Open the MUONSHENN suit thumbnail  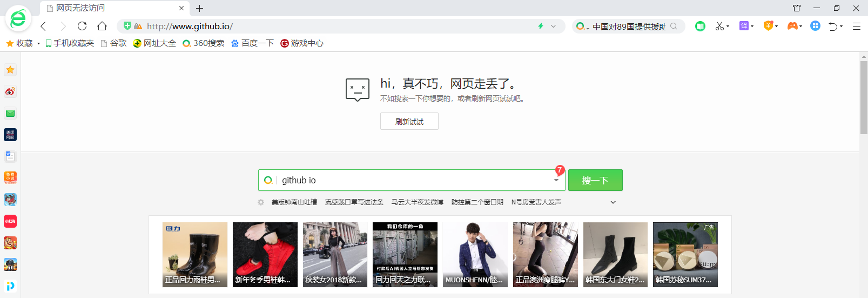pos(475,254)
